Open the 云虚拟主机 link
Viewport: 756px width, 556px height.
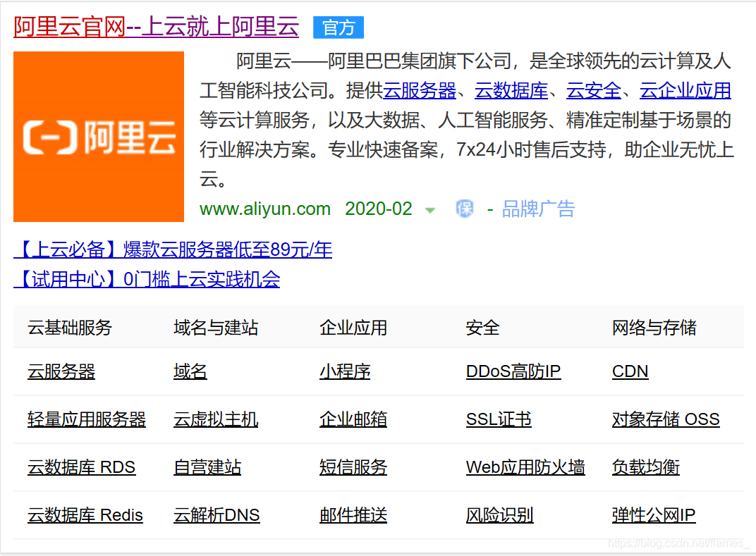tap(216, 419)
